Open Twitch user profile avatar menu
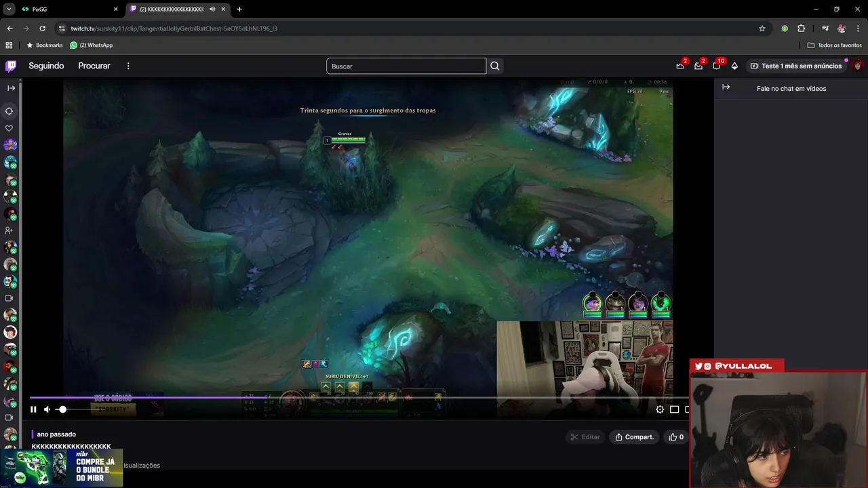Image resolution: width=868 pixels, height=488 pixels. pos(858,66)
